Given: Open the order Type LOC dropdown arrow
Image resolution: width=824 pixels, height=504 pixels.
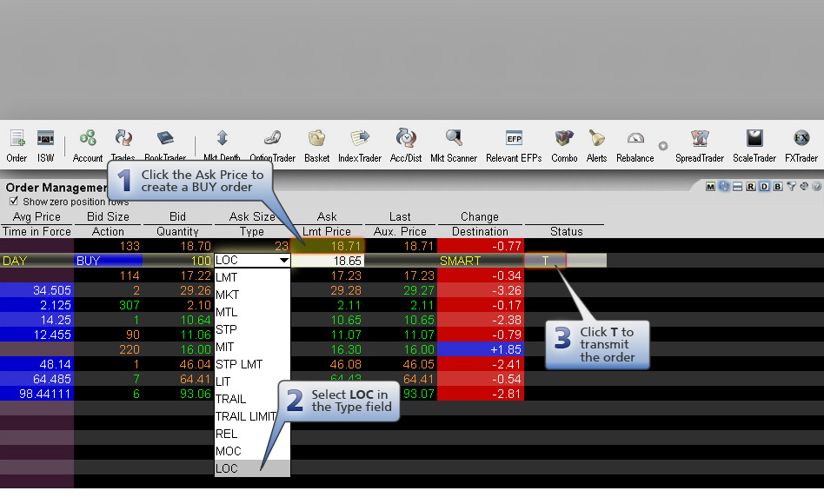Looking at the screenshot, I should point(283,260).
